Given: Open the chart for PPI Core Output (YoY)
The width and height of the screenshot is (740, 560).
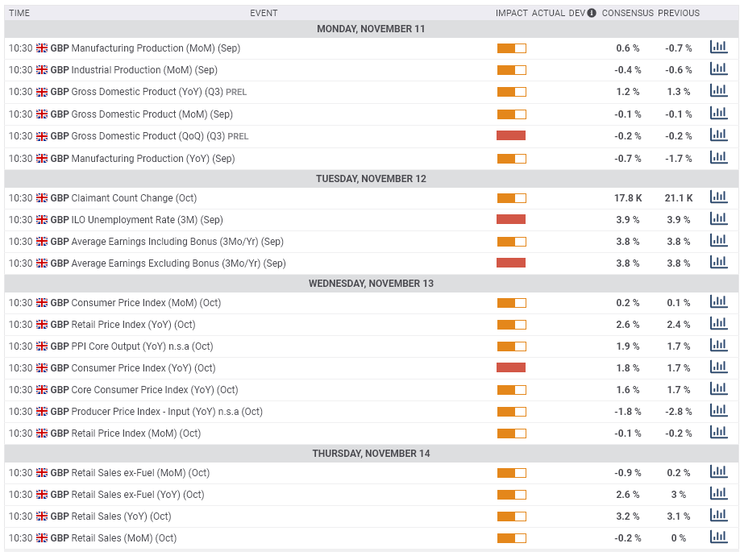Looking at the screenshot, I should tap(718, 345).
